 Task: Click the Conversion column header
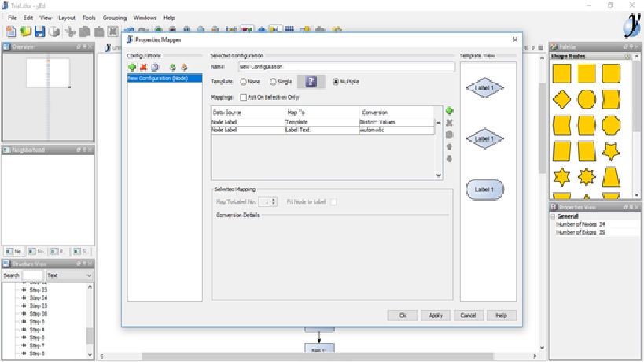pos(396,113)
